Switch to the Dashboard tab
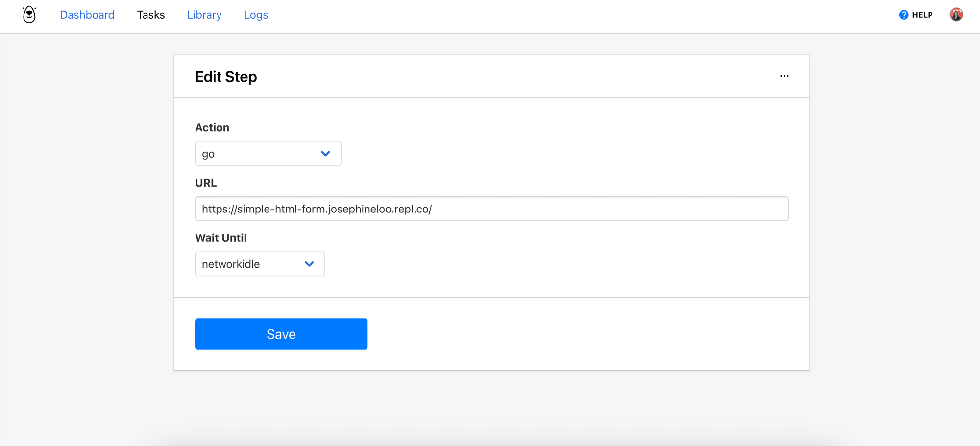This screenshot has width=980, height=446. [87, 14]
